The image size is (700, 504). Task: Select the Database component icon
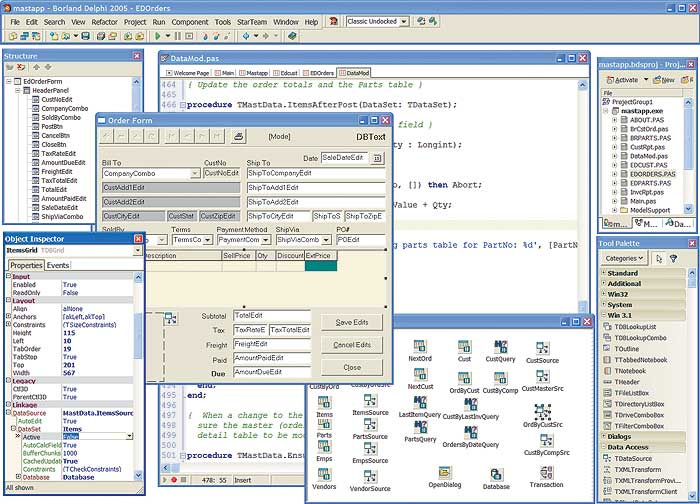496,474
